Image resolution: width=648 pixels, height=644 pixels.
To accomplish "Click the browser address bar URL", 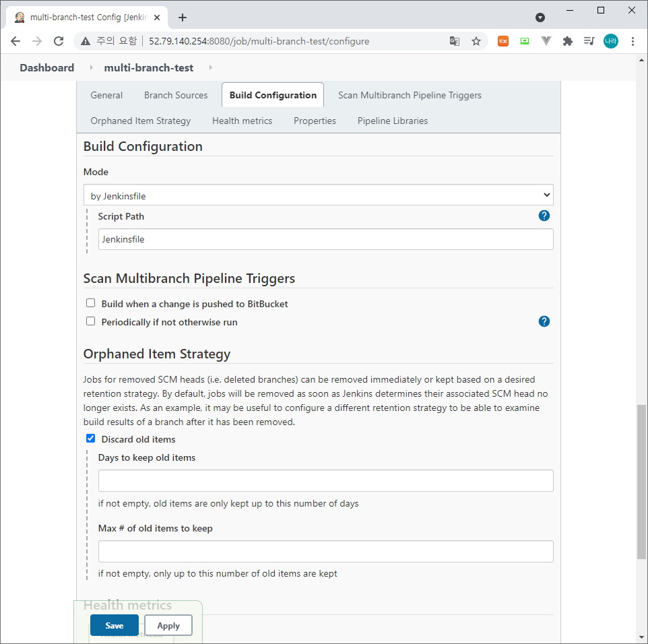I will 259,41.
